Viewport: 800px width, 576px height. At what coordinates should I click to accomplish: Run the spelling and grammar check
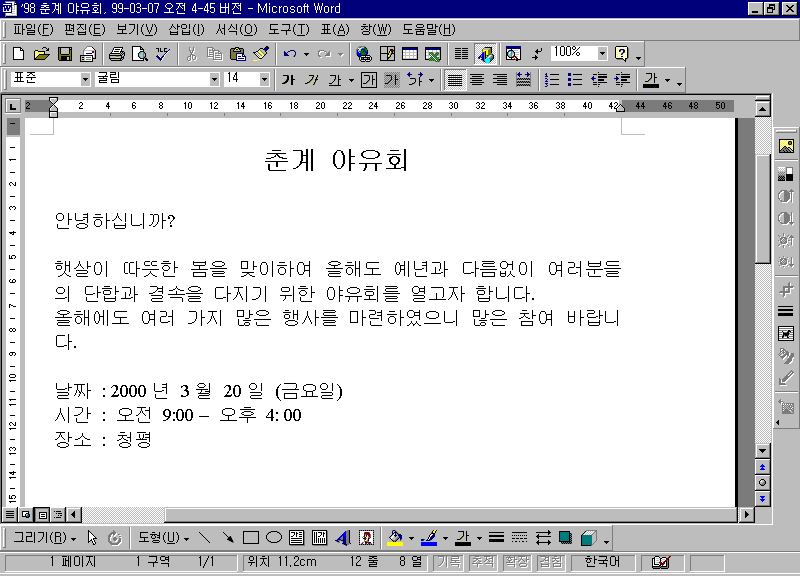coord(163,54)
